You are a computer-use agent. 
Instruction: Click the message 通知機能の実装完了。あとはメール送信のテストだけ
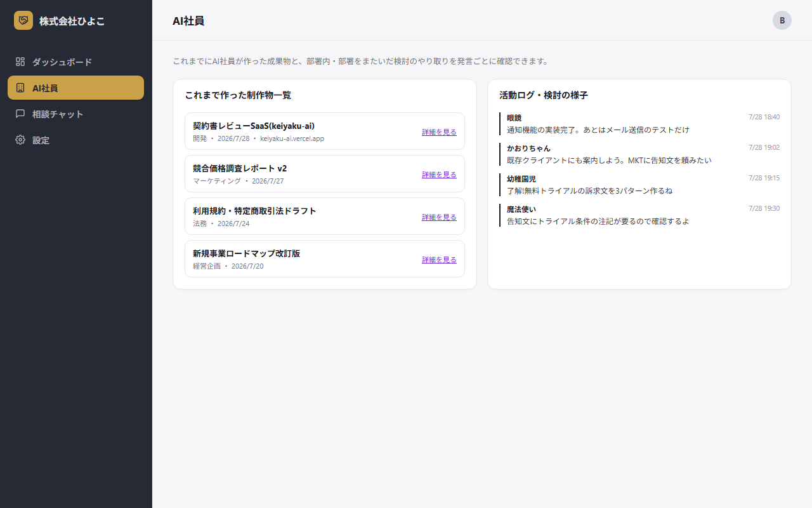(598, 130)
